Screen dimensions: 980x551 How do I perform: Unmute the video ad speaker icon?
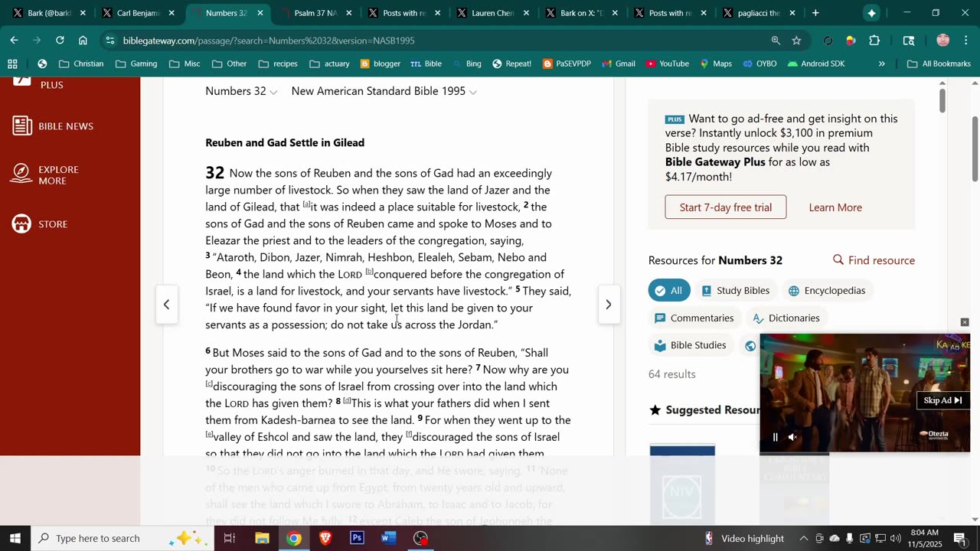point(793,437)
